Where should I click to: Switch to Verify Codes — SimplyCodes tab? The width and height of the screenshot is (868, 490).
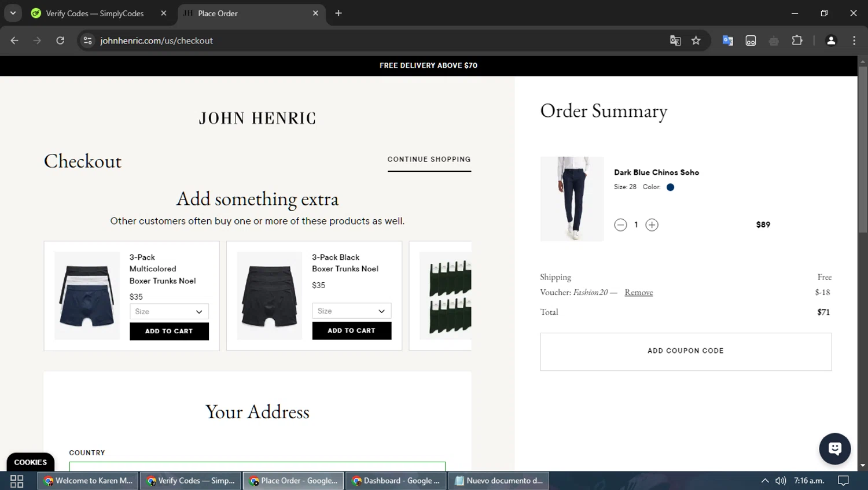click(x=95, y=13)
